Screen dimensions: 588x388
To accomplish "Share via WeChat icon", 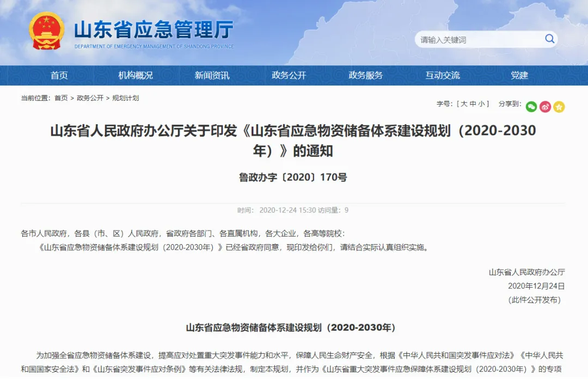I will pyautogui.click(x=531, y=107).
